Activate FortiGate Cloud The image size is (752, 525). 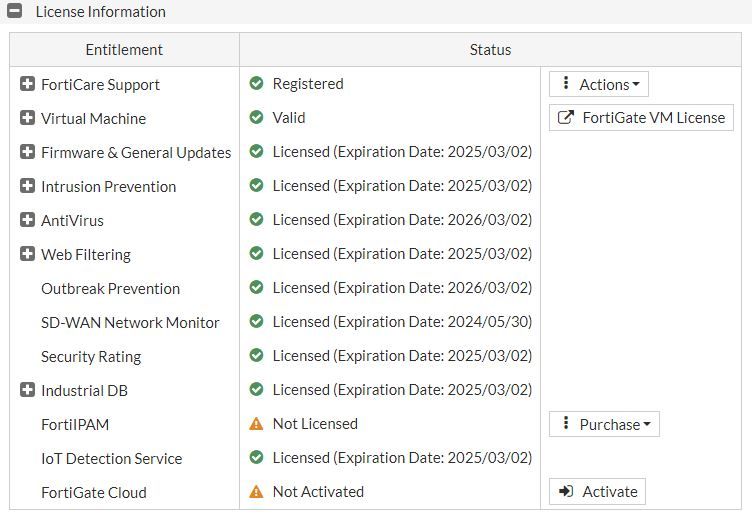click(x=597, y=492)
